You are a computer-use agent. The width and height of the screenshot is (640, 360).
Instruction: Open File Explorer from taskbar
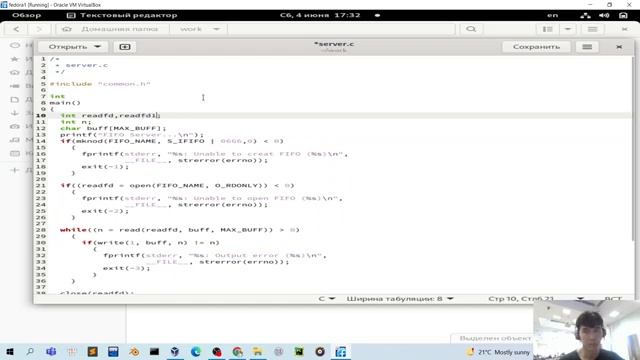pos(258,351)
